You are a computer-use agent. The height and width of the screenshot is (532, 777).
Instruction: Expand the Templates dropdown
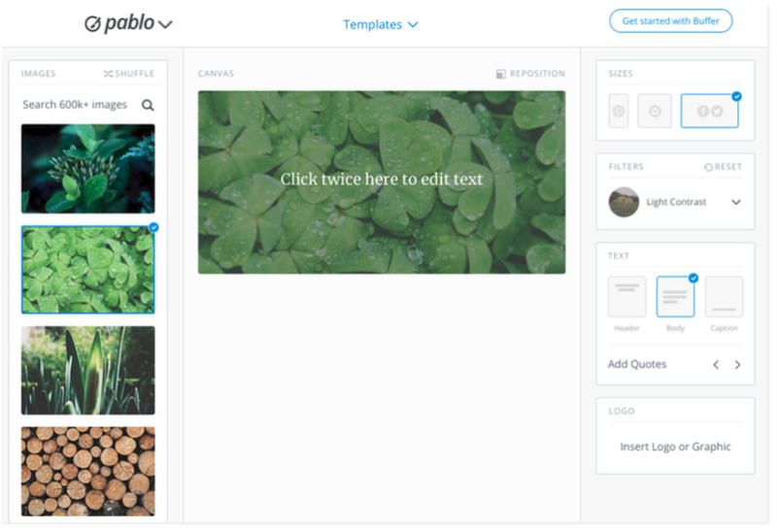coord(381,24)
